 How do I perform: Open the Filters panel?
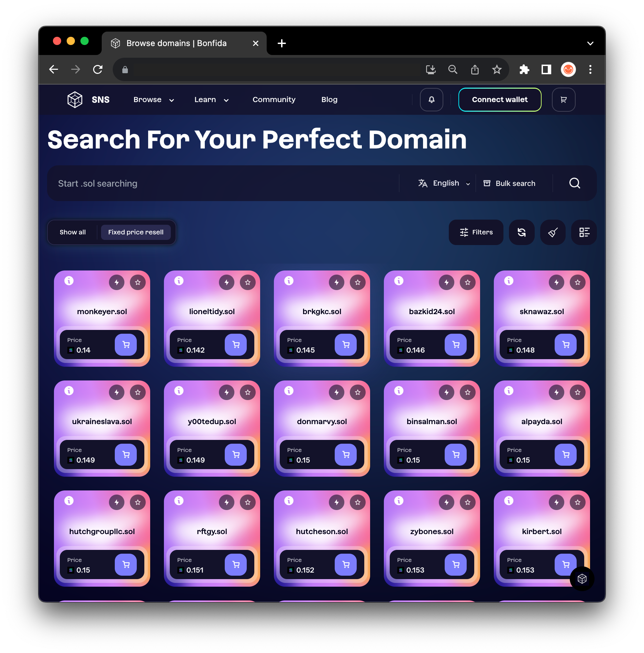pyautogui.click(x=476, y=232)
